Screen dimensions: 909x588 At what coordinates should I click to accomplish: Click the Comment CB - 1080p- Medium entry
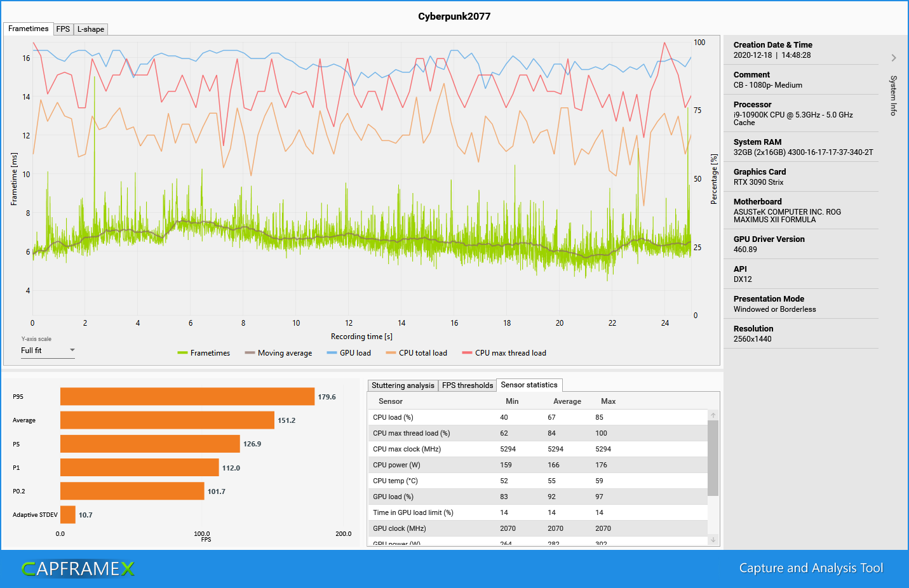(x=801, y=80)
